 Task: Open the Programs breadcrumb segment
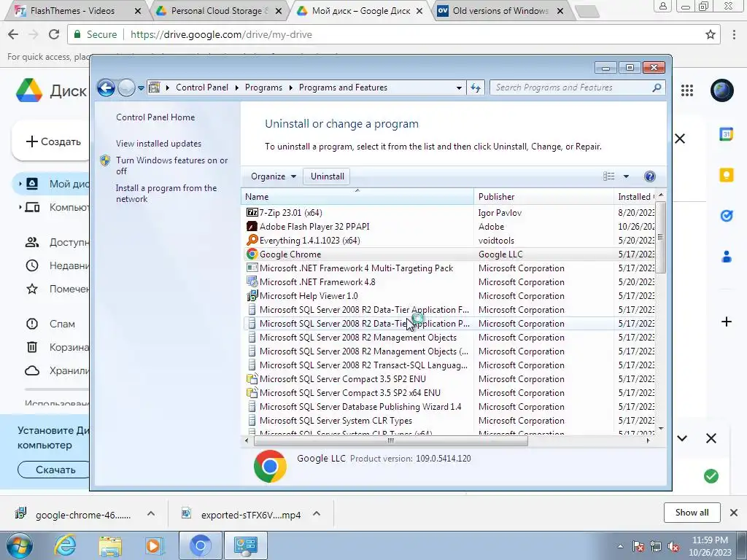coord(263,87)
